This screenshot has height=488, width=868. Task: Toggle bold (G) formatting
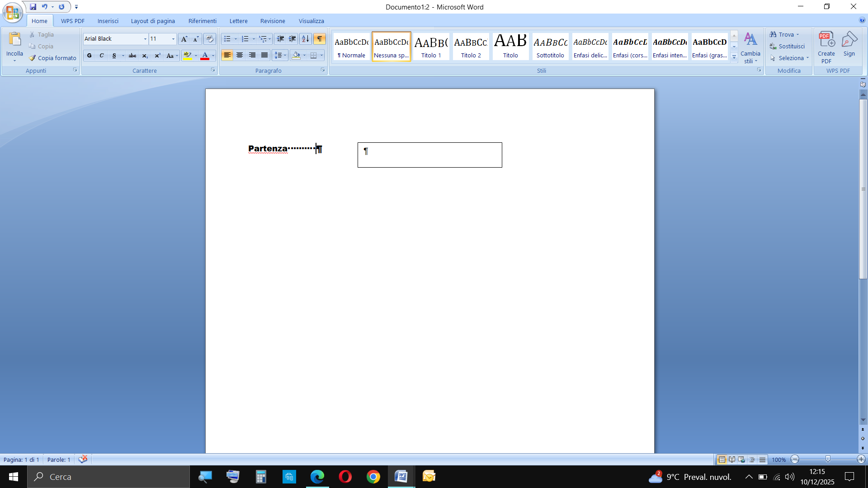[x=90, y=56]
